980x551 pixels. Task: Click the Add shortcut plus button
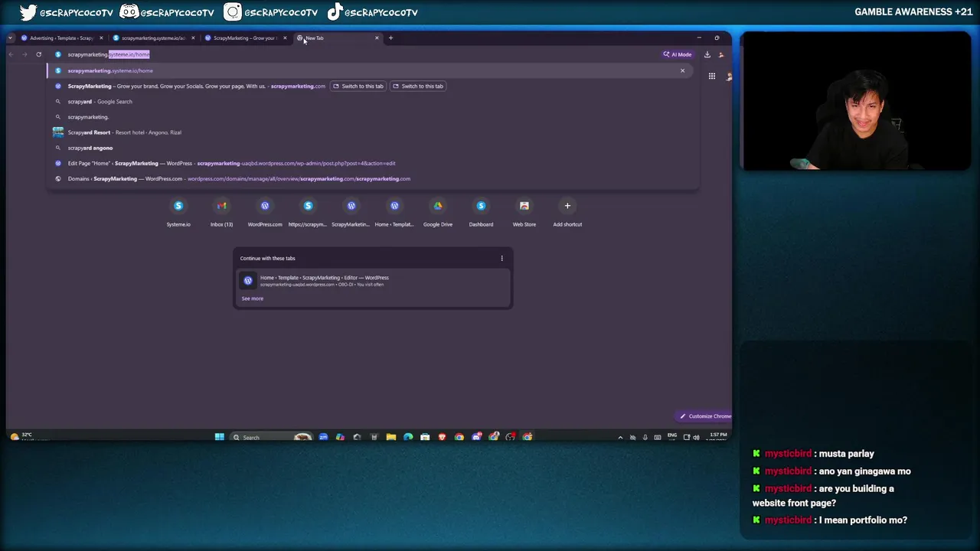(x=567, y=205)
